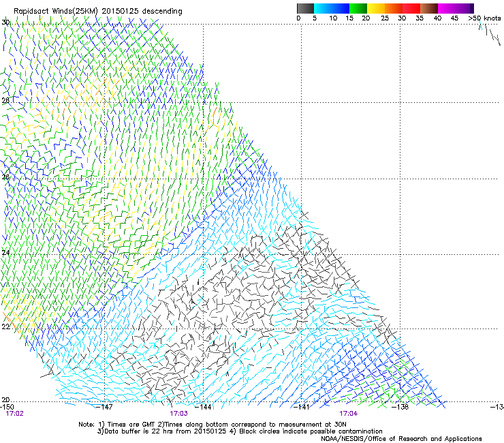
Task: Click the latitude label '22'
Action: [5, 327]
